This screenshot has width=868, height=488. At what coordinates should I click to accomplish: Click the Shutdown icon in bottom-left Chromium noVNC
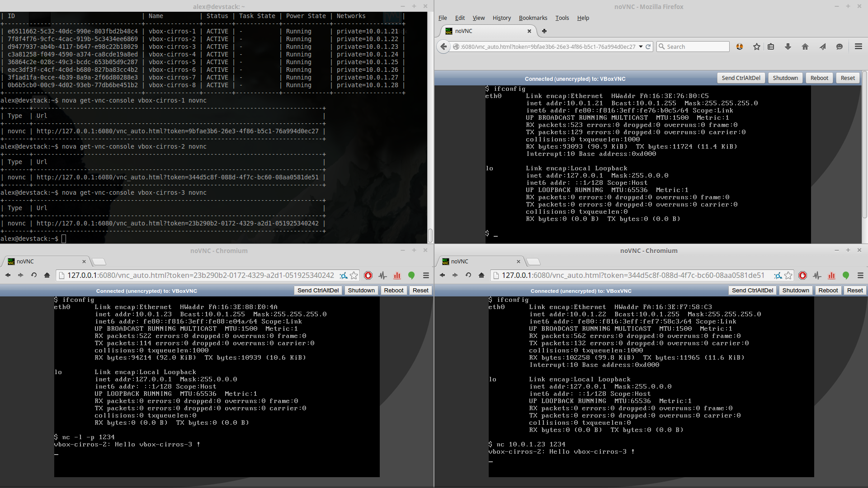point(361,291)
